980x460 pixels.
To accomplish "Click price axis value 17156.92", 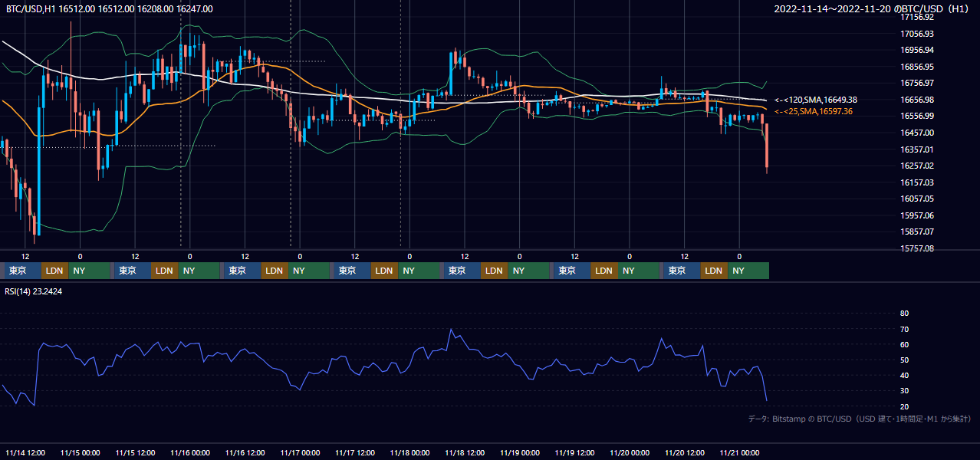I will coord(916,17).
